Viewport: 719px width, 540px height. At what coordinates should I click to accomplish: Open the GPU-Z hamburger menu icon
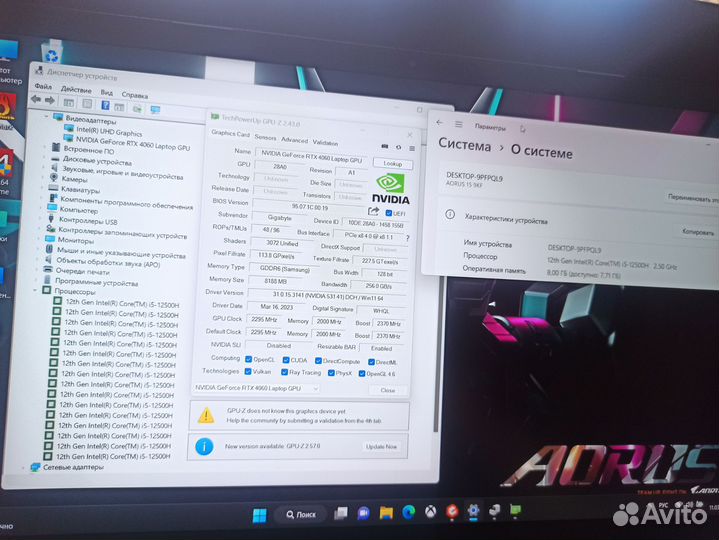pos(412,148)
